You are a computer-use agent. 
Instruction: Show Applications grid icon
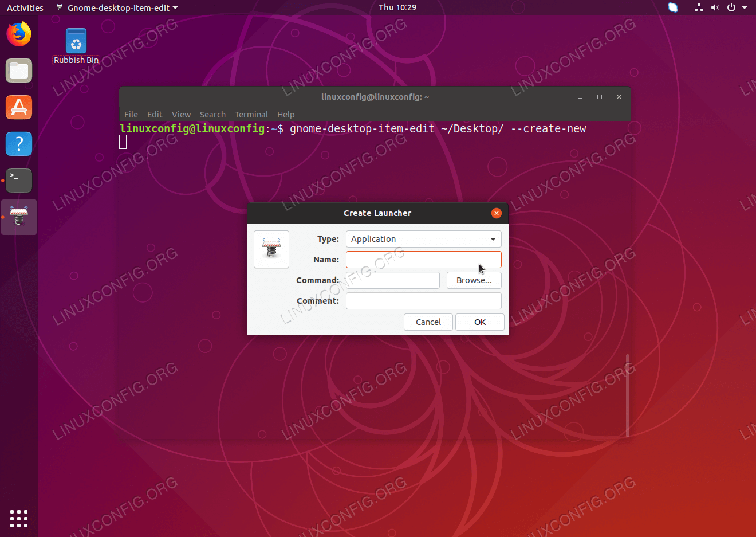[19, 518]
